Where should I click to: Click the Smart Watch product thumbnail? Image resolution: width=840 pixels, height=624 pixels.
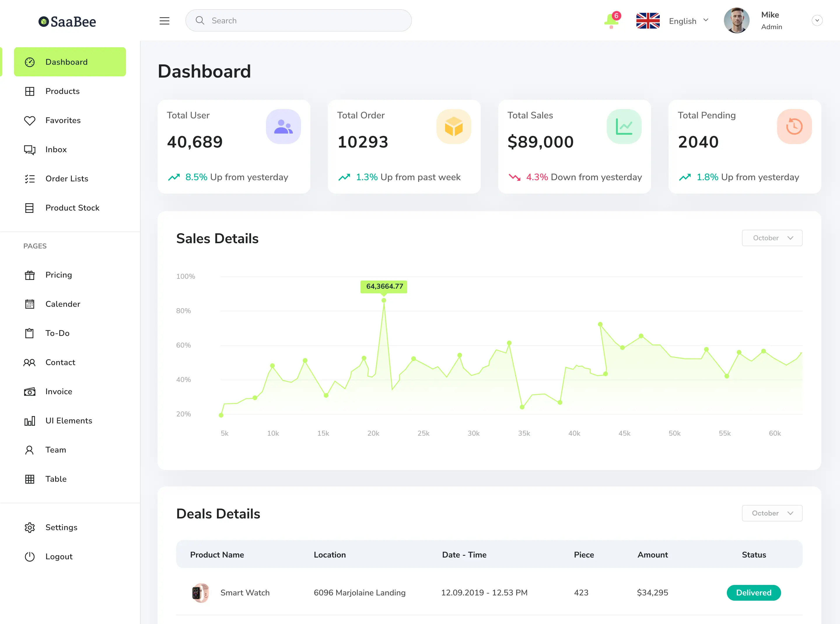click(200, 593)
